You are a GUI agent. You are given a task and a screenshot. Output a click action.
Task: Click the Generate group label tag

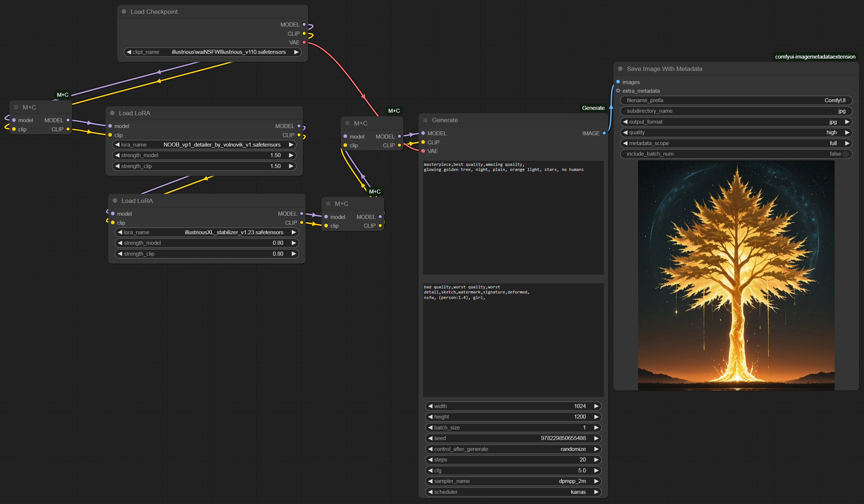pos(593,108)
